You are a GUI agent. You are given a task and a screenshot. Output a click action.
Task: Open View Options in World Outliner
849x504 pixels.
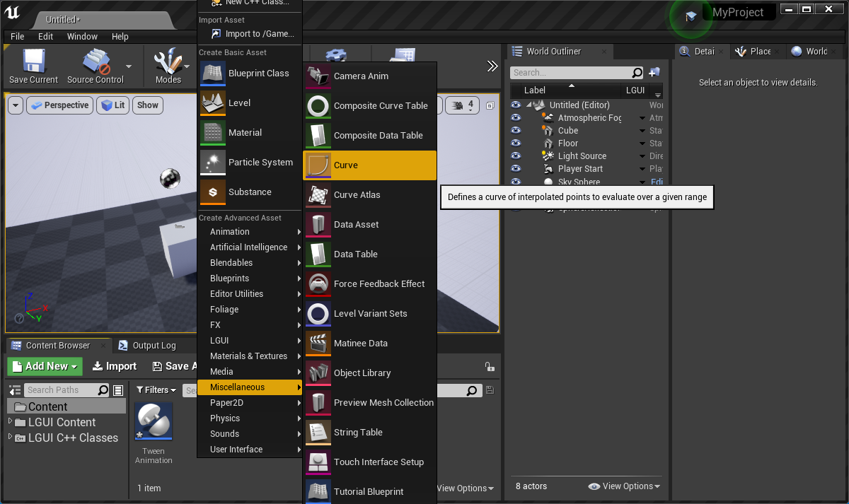click(x=624, y=486)
